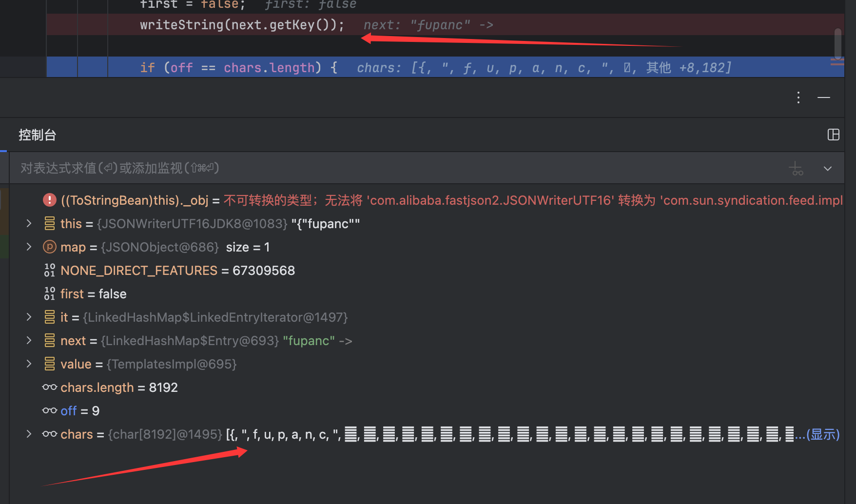Click the add watch plus-glasses icon
Screen dimensions: 856x504
[x=796, y=169]
